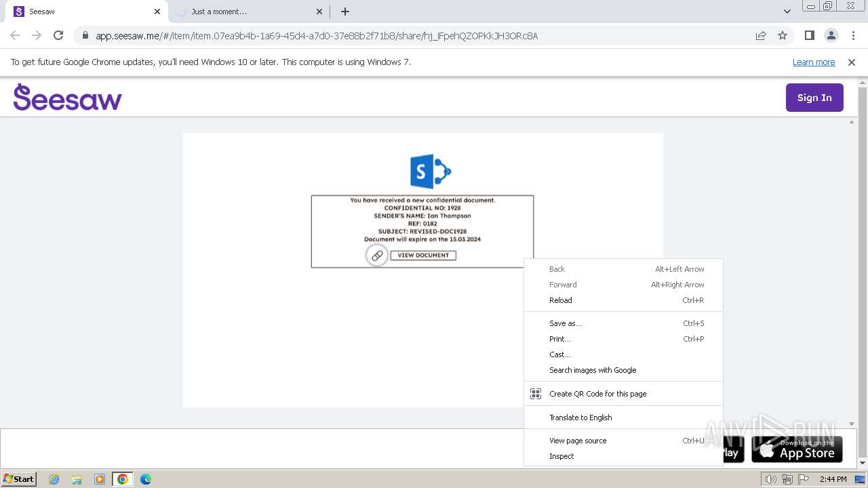868x488 pixels.
Task: Open the Chrome three-dot menu
Action: [853, 35]
